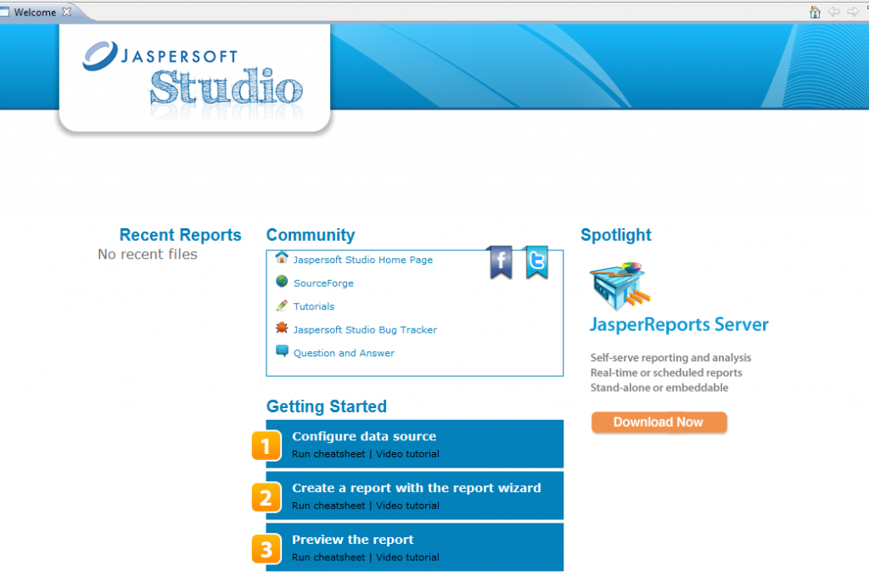Click the JasperReports Server building icon
The width and height of the screenshot is (869, 588).
(x=620, y=285)
